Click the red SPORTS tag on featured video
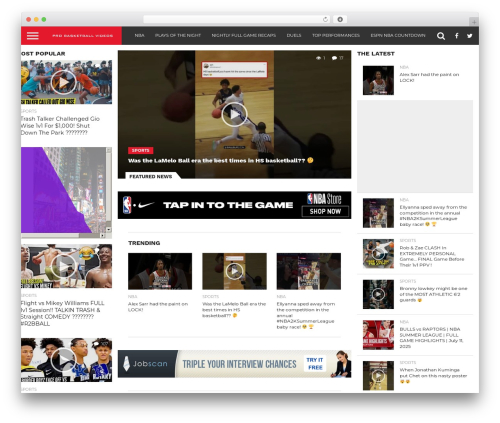500x423 pixels. pyautogui.click(x=140, y=150)
